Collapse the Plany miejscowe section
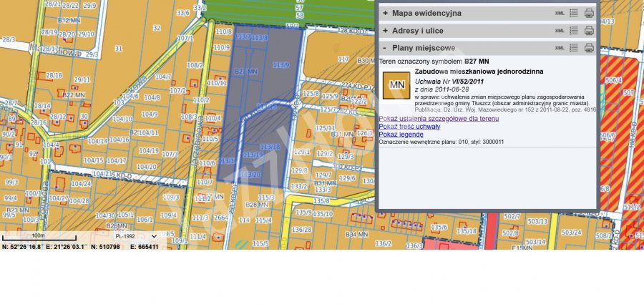644x307 pixels. pos(385,48)
